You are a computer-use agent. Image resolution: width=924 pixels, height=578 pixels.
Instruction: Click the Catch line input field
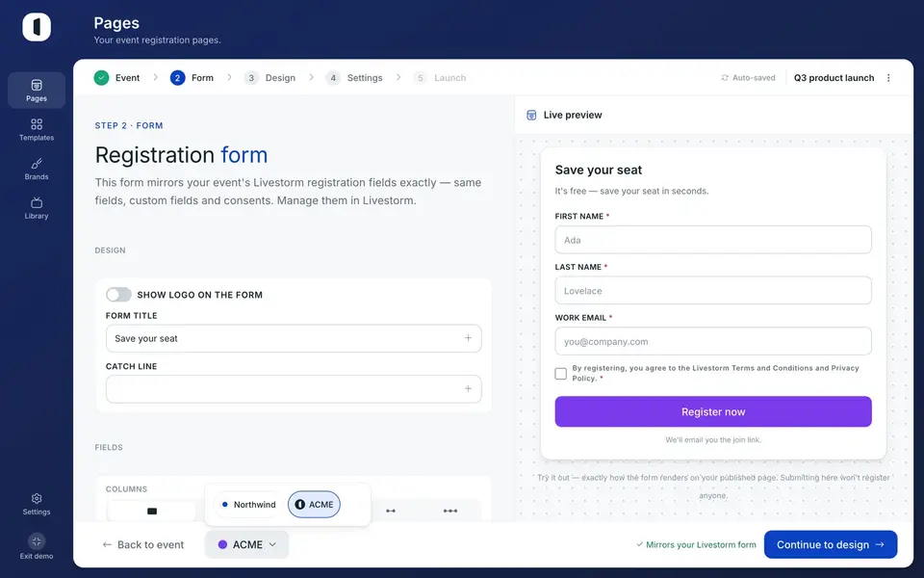coord(294,389)
